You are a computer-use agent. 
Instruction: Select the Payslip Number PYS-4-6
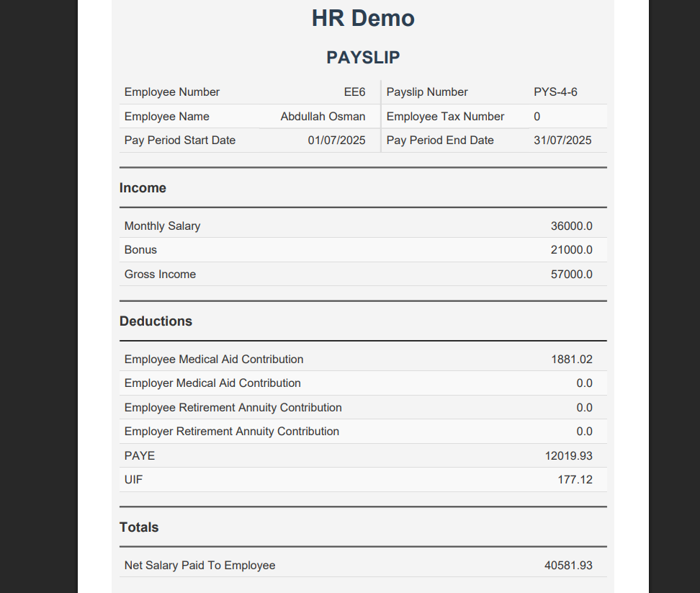point(555,92)
